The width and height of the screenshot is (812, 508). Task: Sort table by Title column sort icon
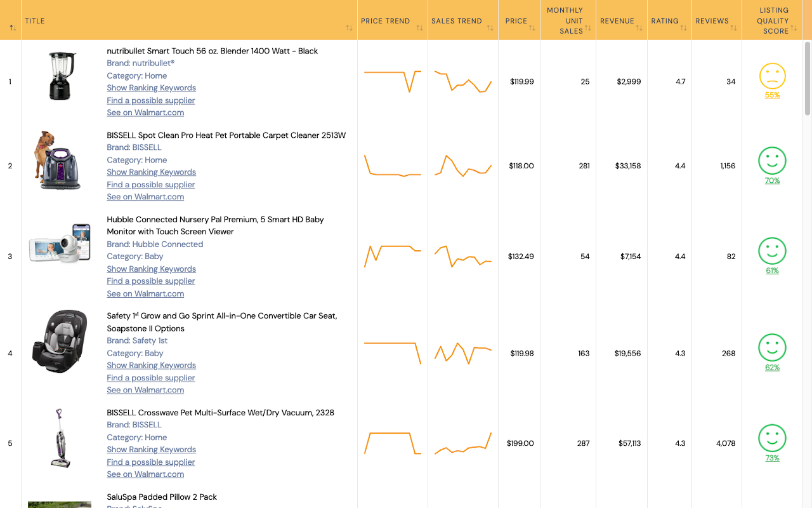click(x=349, y=28)
